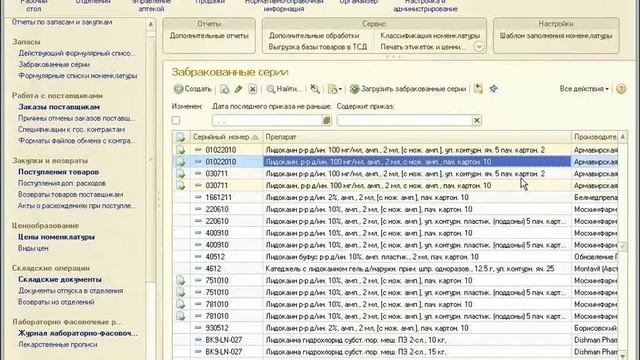640x360 pixels.
Task: Click Загрузить забракованные серии green icon button
Action: (x=408, y=89)
